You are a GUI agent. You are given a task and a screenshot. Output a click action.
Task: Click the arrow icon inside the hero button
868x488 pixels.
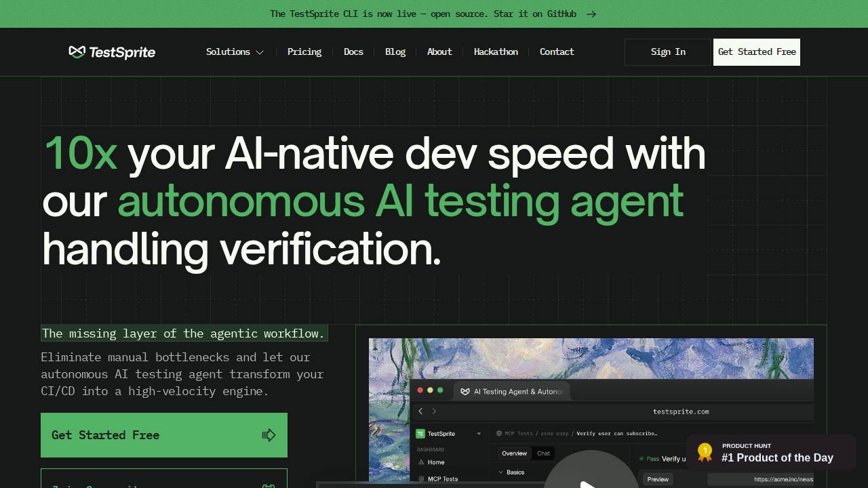click(x=269, y=435)
